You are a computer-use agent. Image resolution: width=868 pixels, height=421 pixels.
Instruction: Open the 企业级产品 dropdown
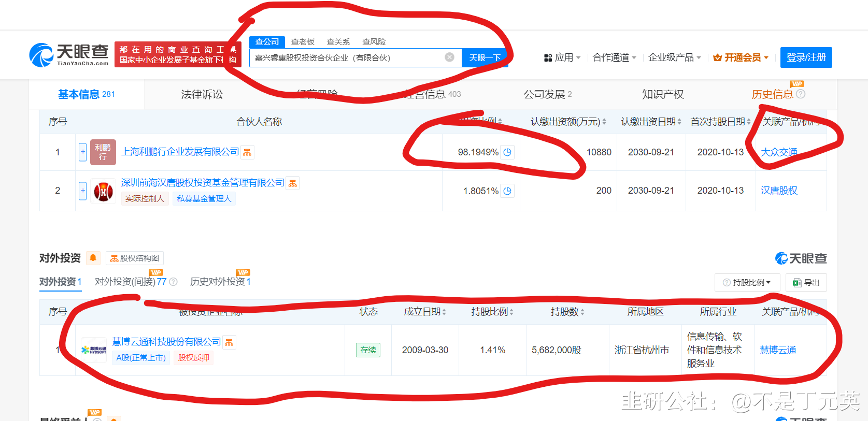675,57
